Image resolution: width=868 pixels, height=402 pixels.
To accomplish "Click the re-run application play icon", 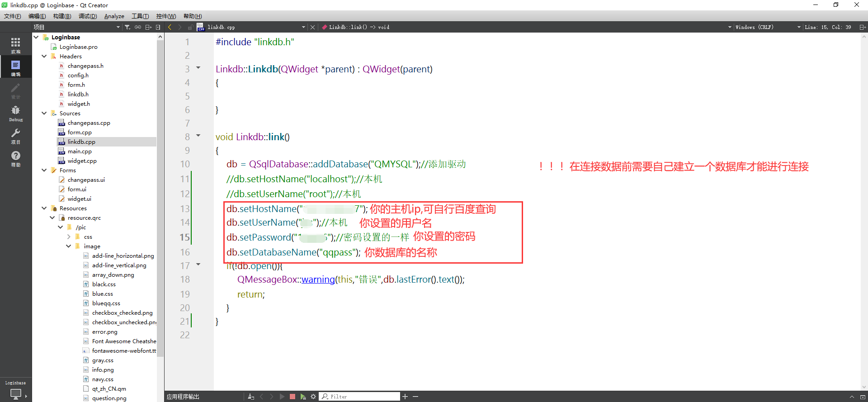I will tap(282, 397).
